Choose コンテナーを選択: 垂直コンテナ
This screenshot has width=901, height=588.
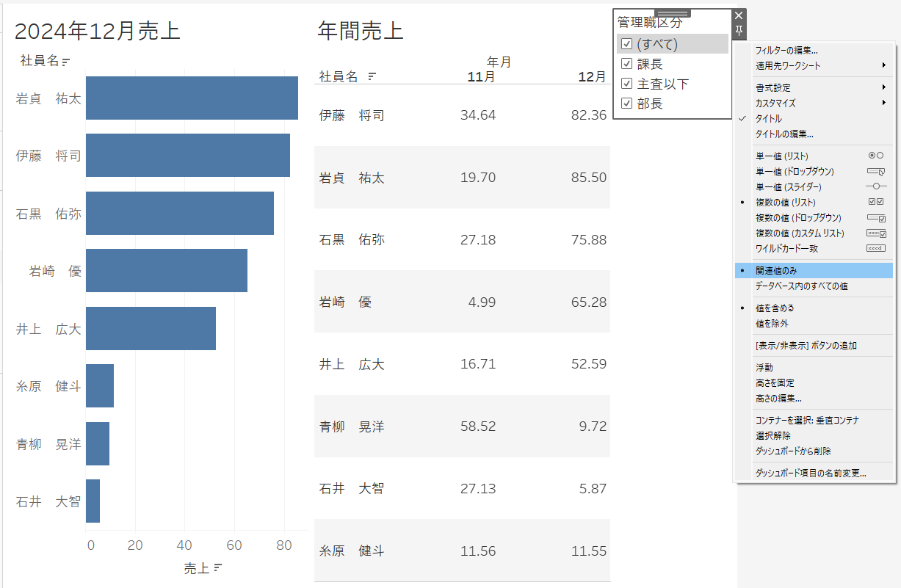point(814,421)
